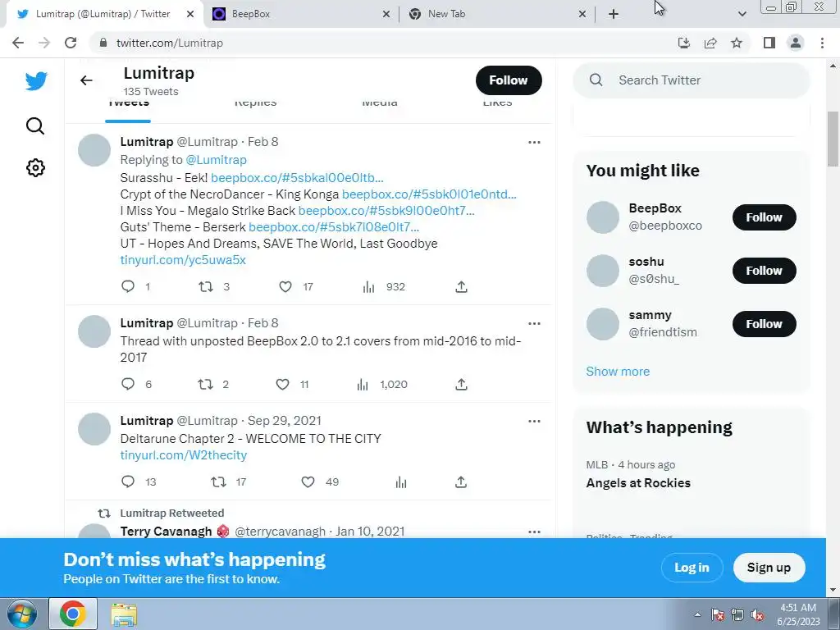
Task: Focus the Search Twitter field
Action: (691, 80)
